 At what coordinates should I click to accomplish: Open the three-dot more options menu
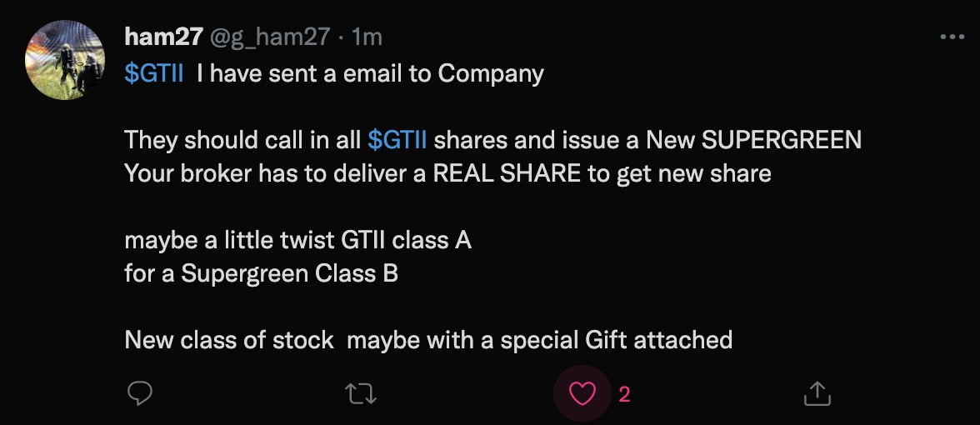pyautogui.click(x=952, y=37)
